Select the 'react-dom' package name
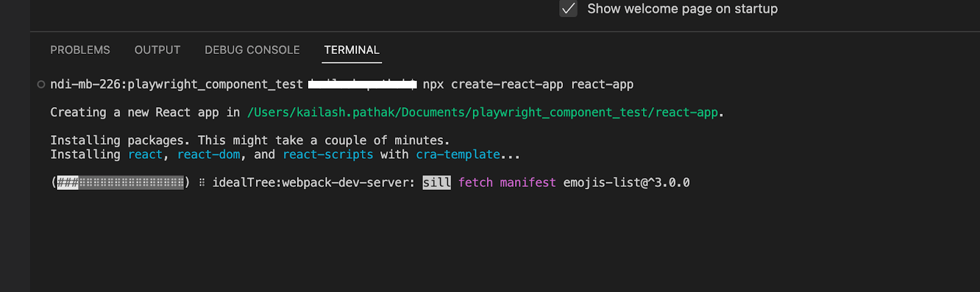Image resolution: width=980 pixels, height=292 pixels. click(x=209, y=155)
